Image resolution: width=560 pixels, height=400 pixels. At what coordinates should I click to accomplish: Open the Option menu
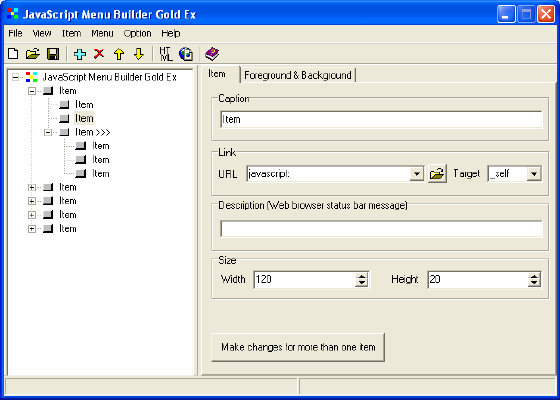(x=138, y=34)
